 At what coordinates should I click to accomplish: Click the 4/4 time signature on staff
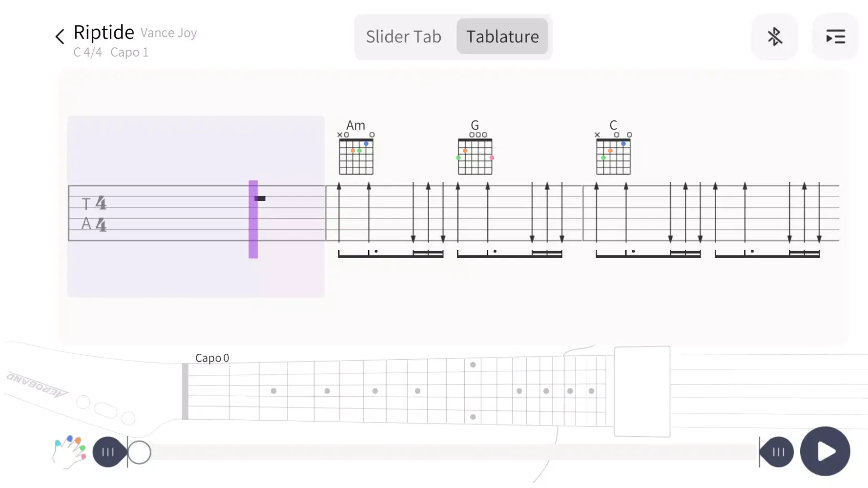(101, 213)
